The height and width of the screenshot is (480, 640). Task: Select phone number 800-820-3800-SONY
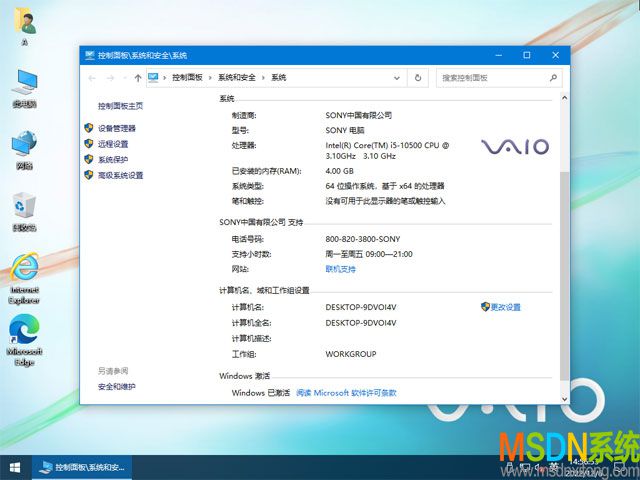[363, 239]
